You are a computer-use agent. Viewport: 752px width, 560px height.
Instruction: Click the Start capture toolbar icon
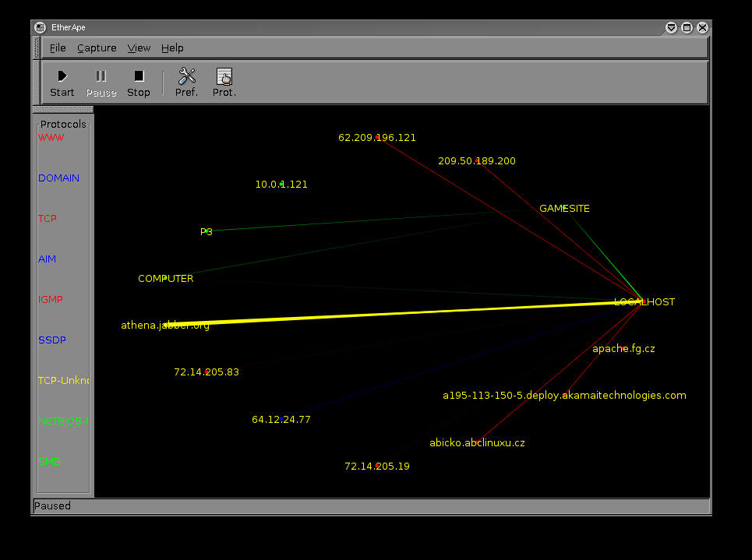pos(62,76)
